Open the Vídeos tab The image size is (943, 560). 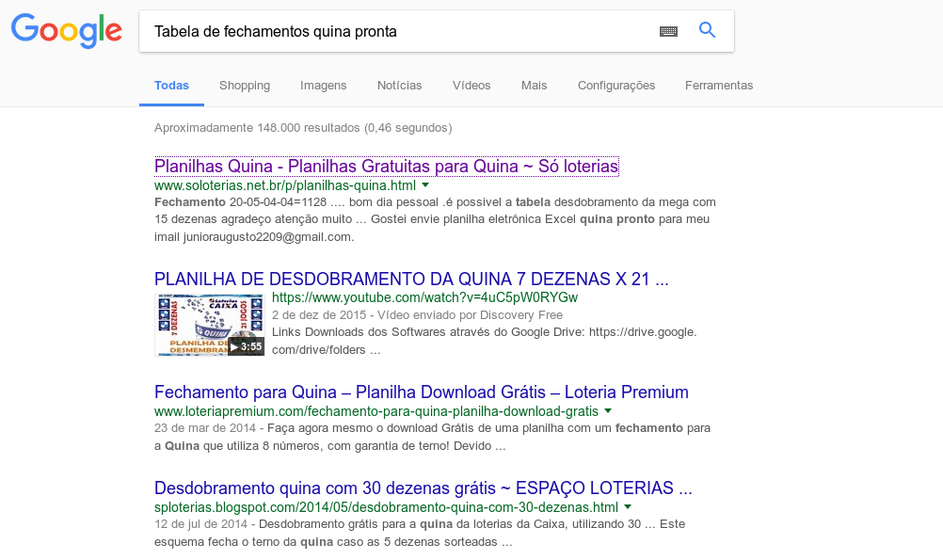point(471,86)
